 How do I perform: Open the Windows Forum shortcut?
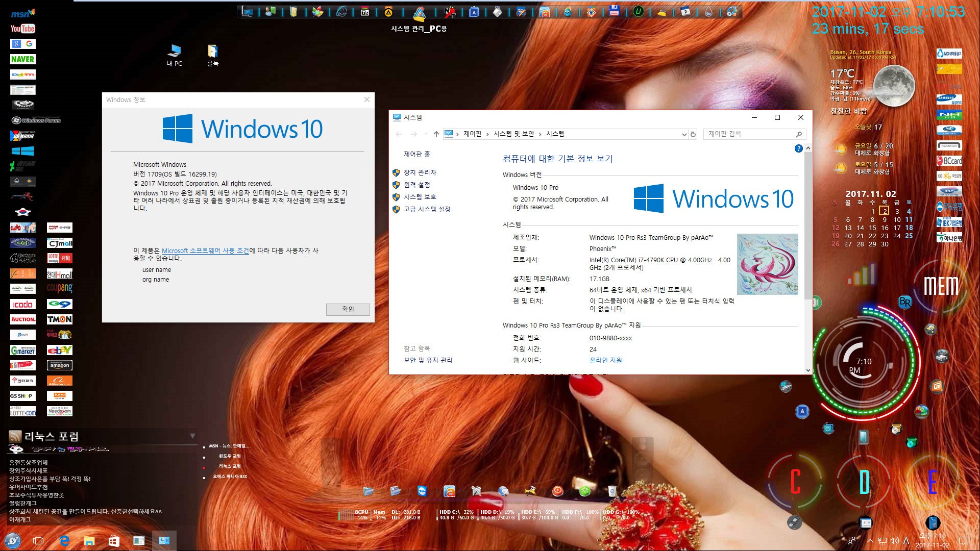point(36,120)
